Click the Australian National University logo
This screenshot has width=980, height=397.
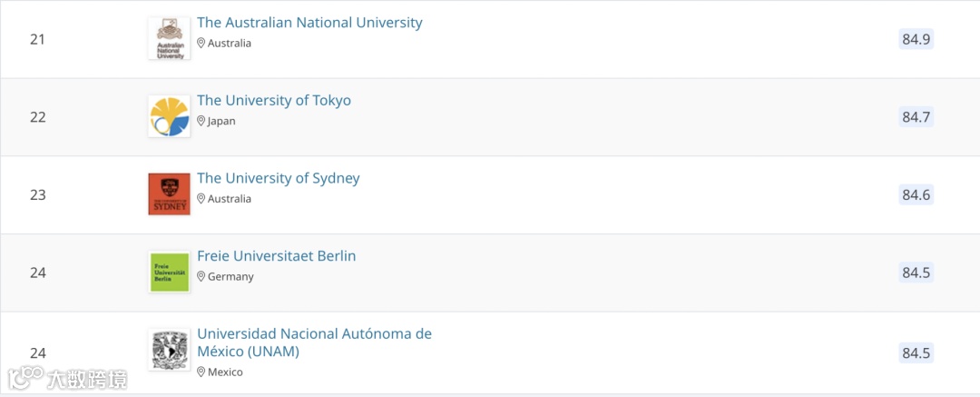(169, 39)
